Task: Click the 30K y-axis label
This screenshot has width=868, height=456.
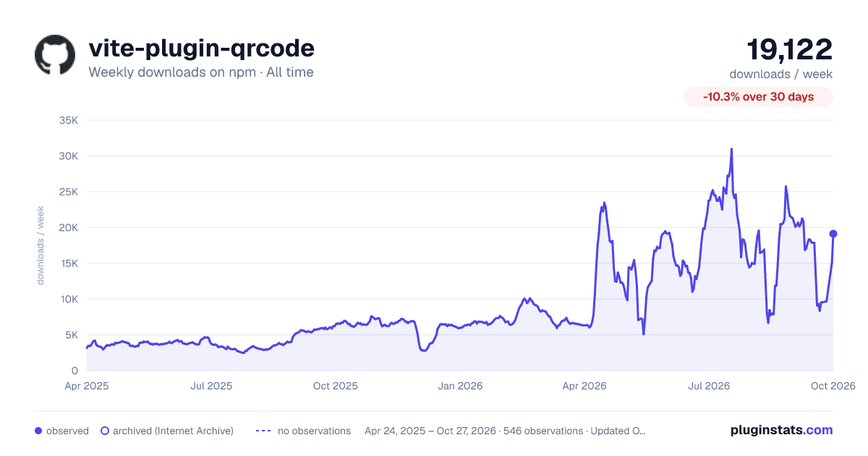Action: tap(68, 156)
